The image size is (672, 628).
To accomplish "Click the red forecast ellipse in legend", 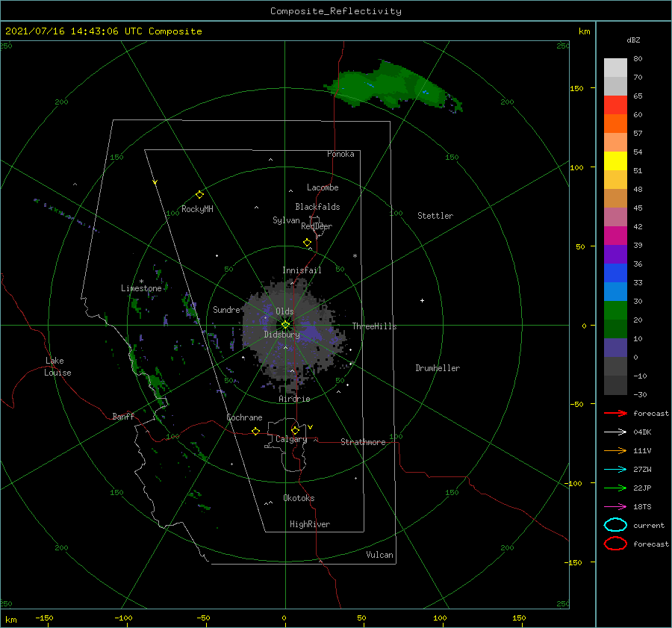I will (615, 544).
